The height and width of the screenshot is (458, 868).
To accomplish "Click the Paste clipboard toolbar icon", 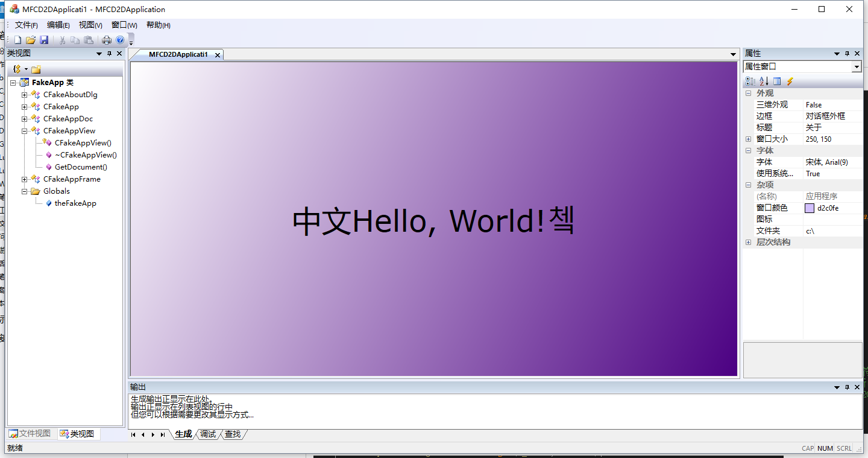I will (x=89, y=40).
